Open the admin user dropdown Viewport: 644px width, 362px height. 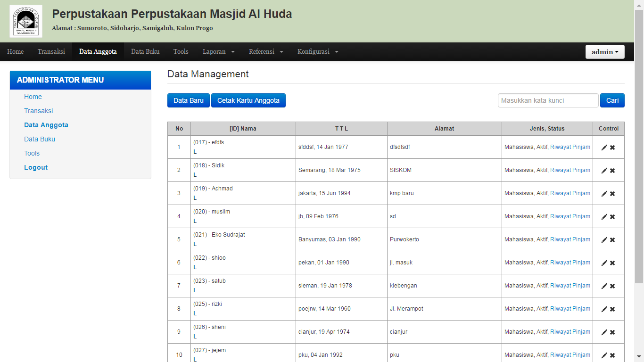pyautogui.click(x=605, y=52)
